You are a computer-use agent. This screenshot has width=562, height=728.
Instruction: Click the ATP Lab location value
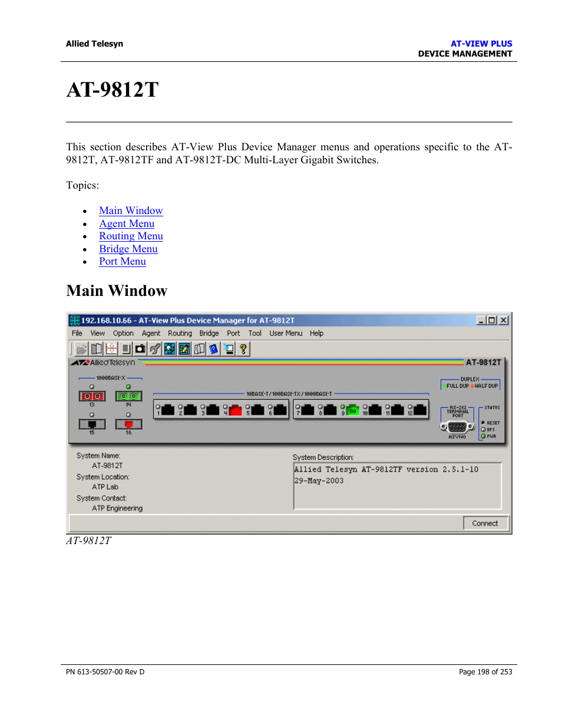(105, 487)
